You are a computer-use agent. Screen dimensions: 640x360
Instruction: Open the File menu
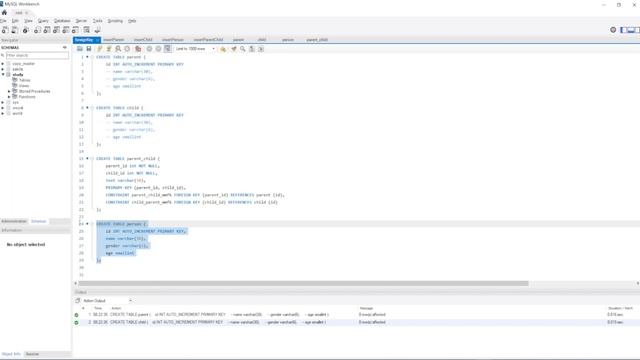(x=3, y=21)
